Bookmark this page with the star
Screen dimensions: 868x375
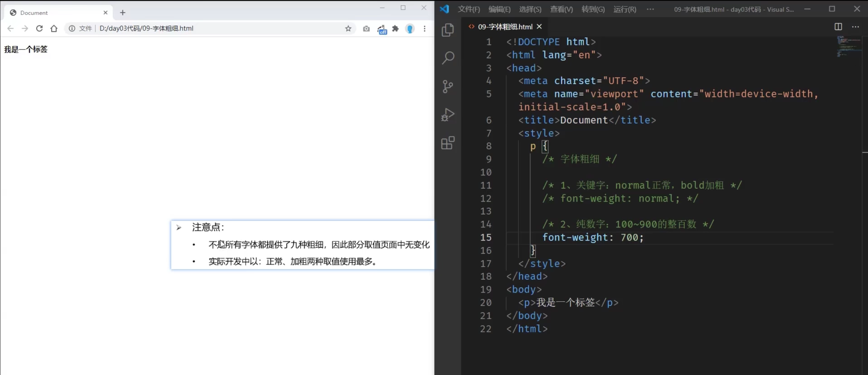[348, 29]
